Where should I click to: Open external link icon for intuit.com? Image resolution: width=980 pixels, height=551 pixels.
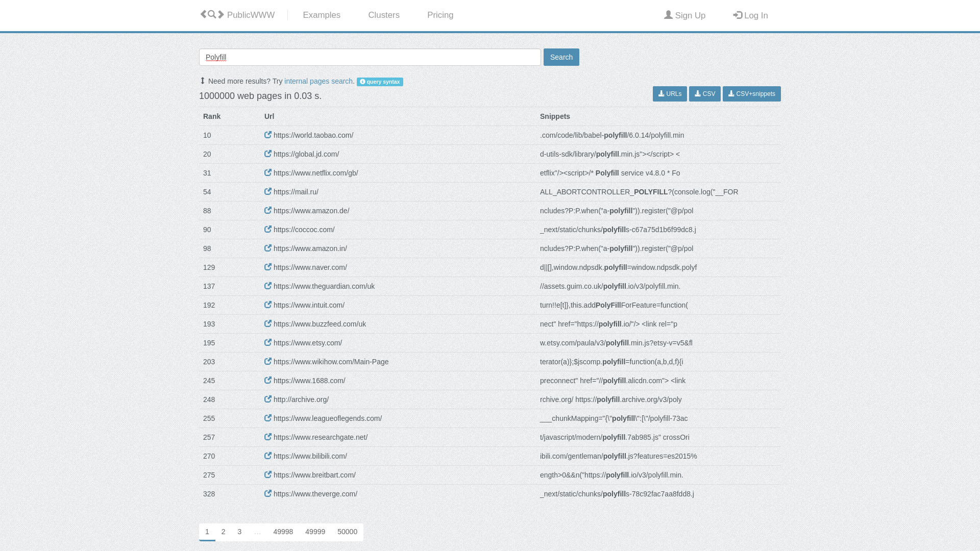pos(268,305)
